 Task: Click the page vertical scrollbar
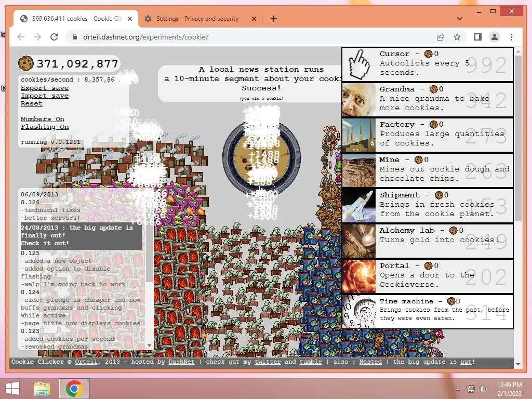click(x=518, y=139)
